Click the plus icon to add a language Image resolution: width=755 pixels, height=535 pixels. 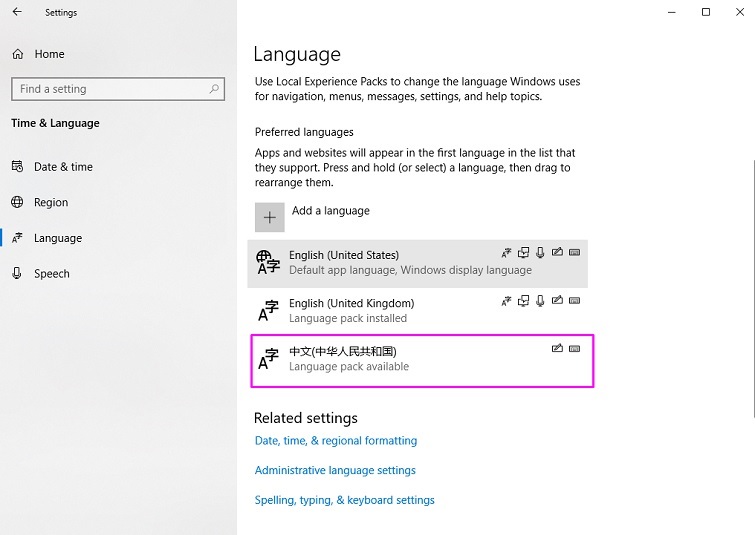[x=269, y=217]
